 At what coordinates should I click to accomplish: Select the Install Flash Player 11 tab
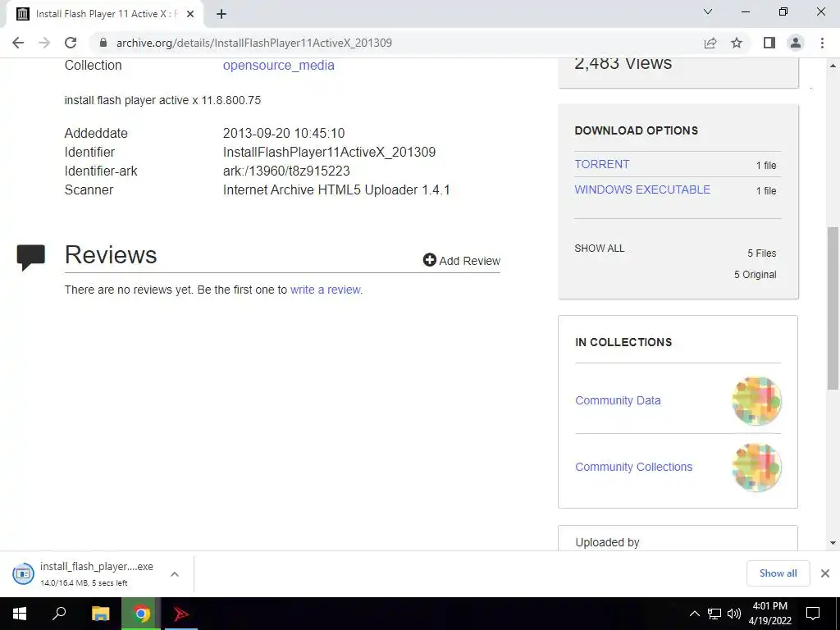tap(104, 14)
